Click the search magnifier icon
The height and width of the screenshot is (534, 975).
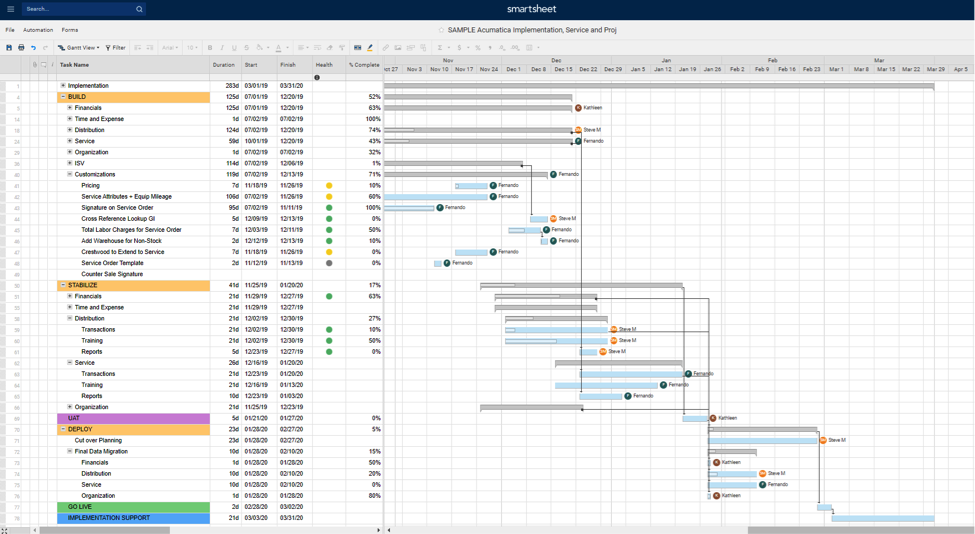click(x=139, y=9)
